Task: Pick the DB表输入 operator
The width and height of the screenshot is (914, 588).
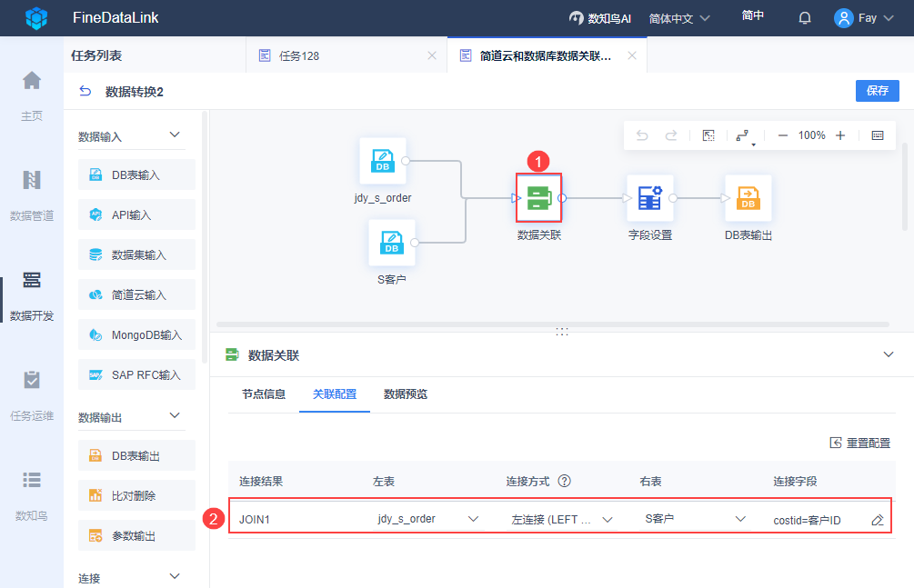Action: 136,174
